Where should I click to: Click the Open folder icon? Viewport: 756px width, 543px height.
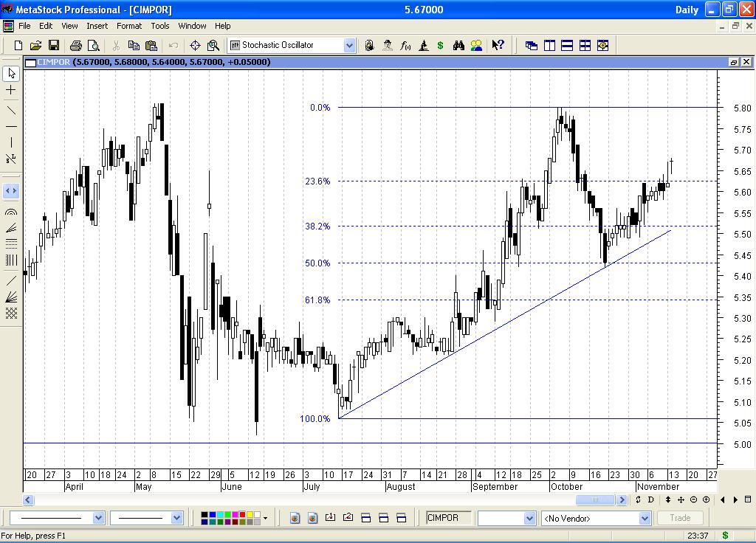[x=35, y=45]
